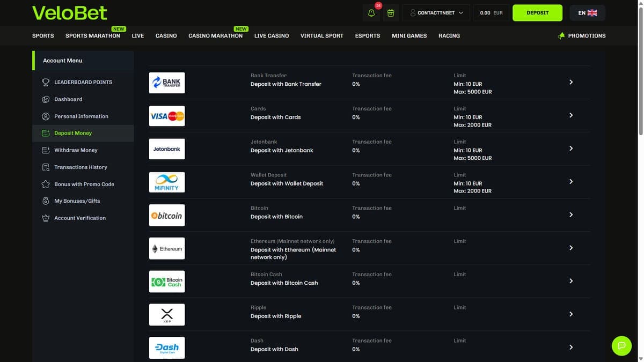644x362 pixels.
Task: Select the Bitcoin Cash logo
Action: 167,282
